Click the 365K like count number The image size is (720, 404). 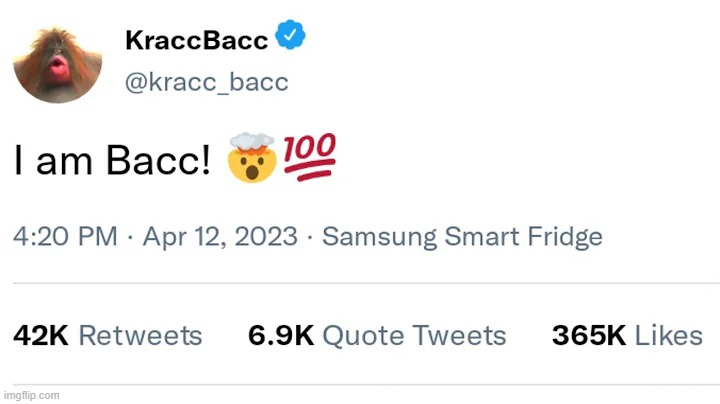(x=588, y=336)
